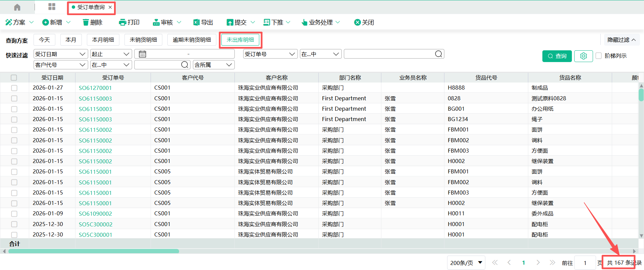Enable the 阶梯列示 checkbox

(x=599, y=56)
